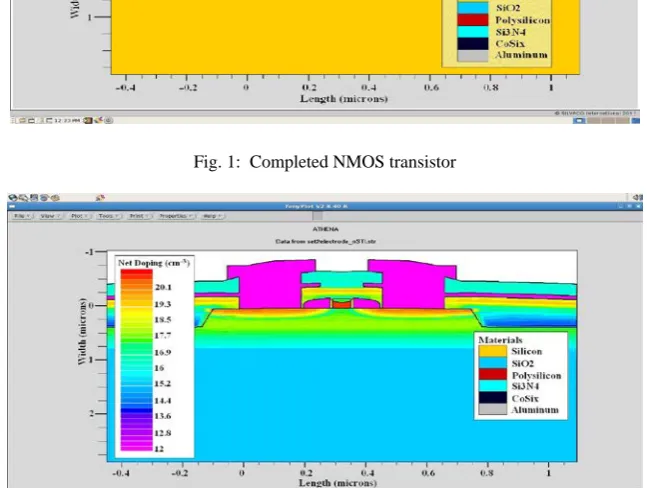Click the CoSix swatch in lower Materials legend

coord(492,398)
